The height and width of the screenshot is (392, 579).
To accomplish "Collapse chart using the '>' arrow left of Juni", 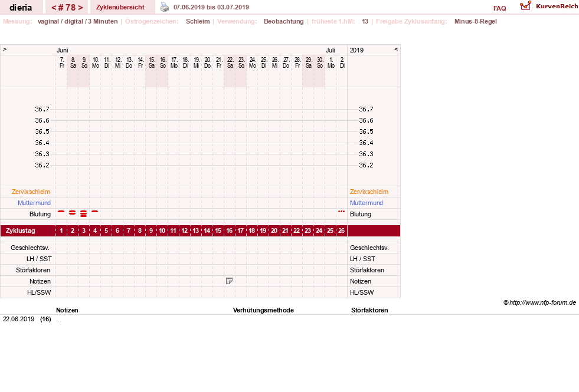I will coord(5,49).
